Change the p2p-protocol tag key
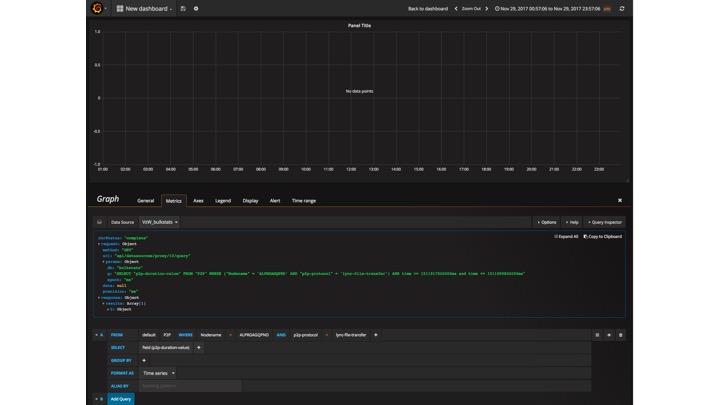The width and height of the screenshot is (720, 405). click(x=305, y=335)
